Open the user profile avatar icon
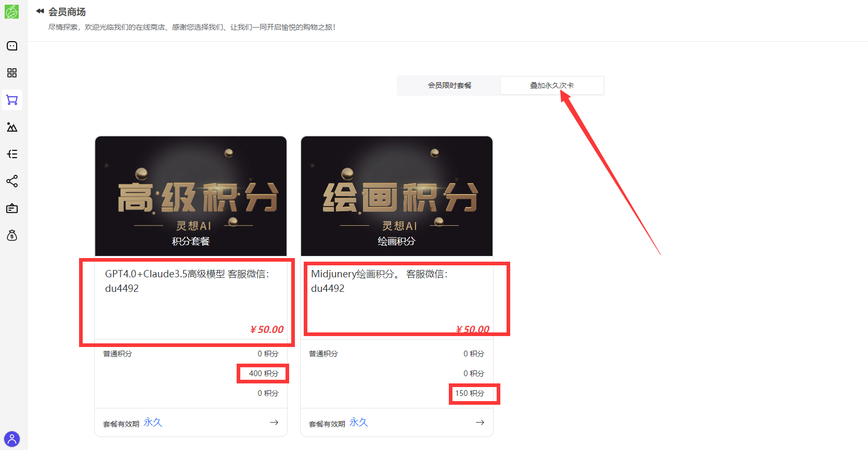The height and width of the screenshot is (450, 868). point(12,439)
